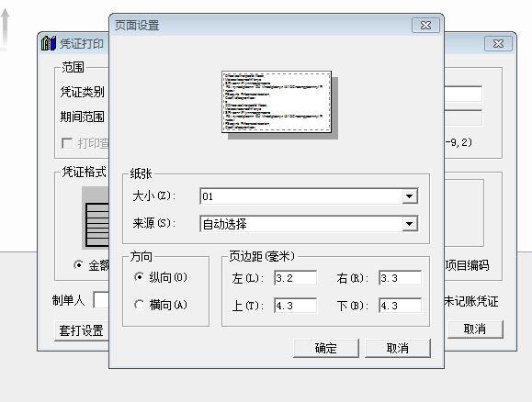
Task: Click the 右(R) margin input field
Action: click(401, 278)
